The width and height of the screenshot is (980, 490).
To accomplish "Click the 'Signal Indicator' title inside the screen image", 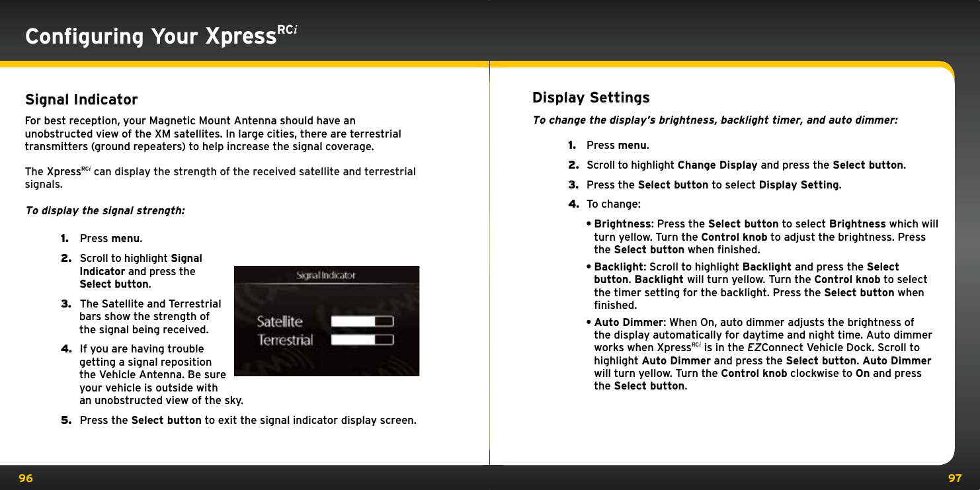I will [x=325, y=275].
